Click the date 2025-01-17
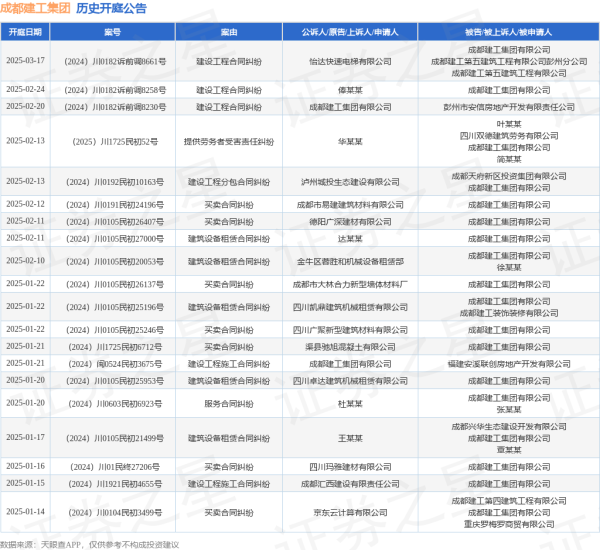 25,437
